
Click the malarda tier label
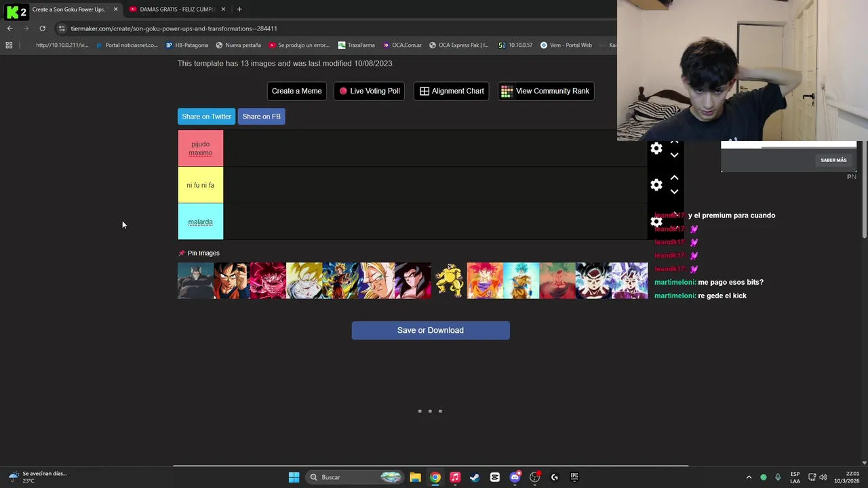(x=200, y=222)
